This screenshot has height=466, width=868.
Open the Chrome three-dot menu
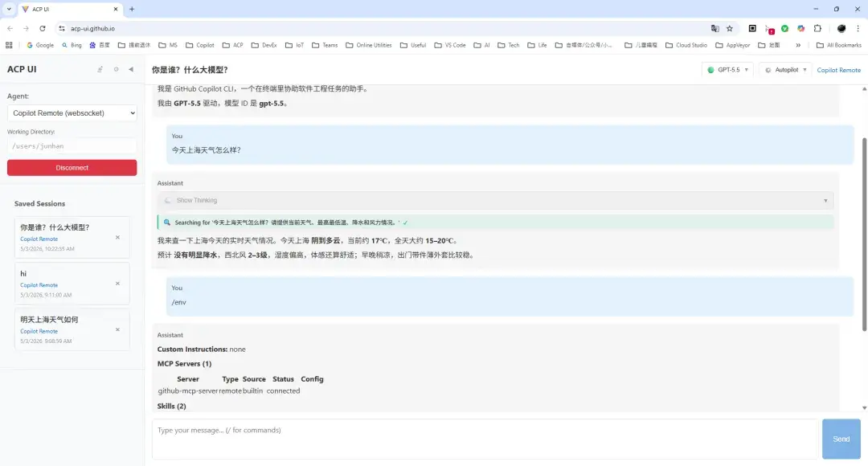click(x=858, y=28)
